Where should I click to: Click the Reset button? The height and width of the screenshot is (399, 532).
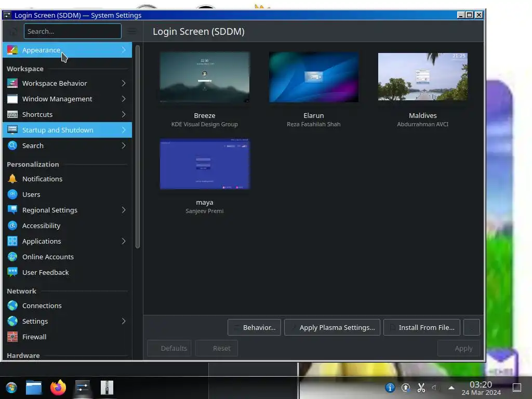217,349
